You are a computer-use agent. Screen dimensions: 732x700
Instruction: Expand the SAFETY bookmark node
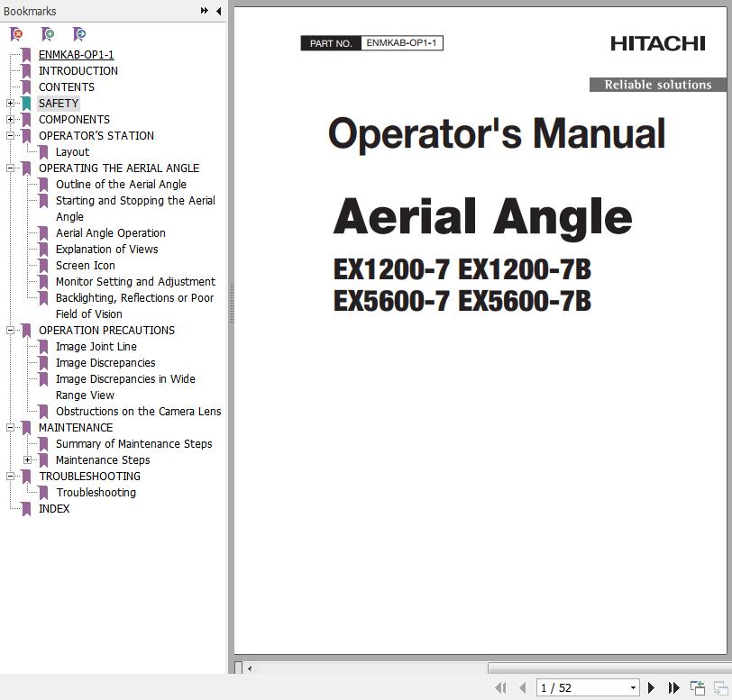10,103
